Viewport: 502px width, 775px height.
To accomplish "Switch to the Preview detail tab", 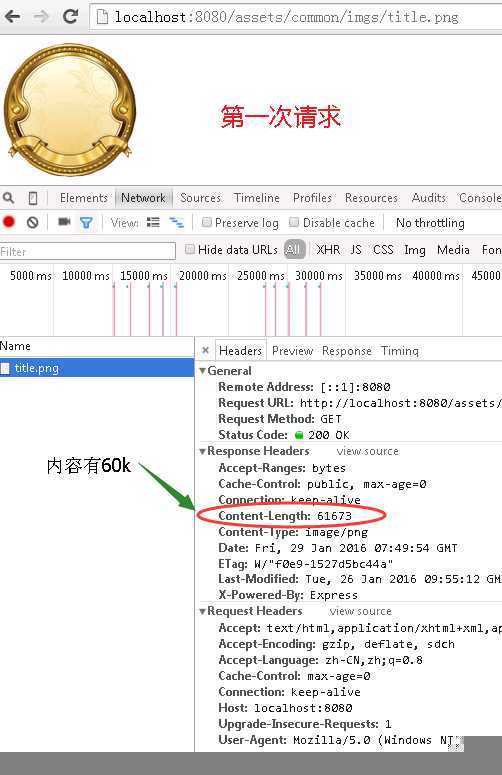I will click(x=293, y=350).
